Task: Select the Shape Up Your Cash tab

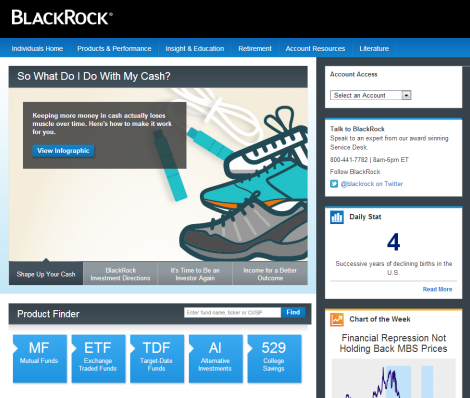Action: (x=46, y=274)
